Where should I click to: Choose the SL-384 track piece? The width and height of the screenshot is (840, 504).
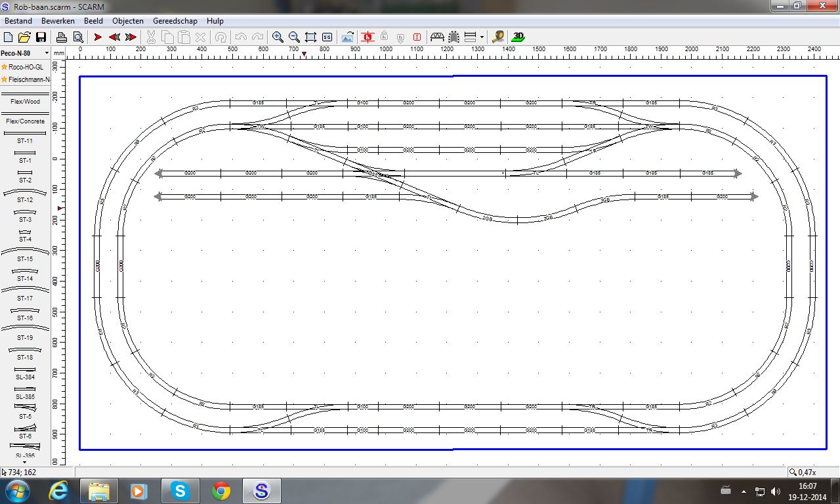pos(25,373)
